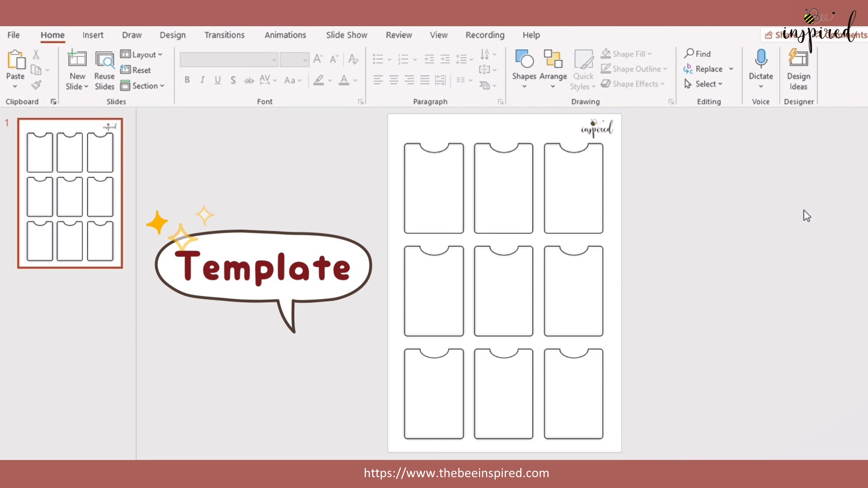Align text left
This screenshot has height=488, width=868.
[378, 80]
